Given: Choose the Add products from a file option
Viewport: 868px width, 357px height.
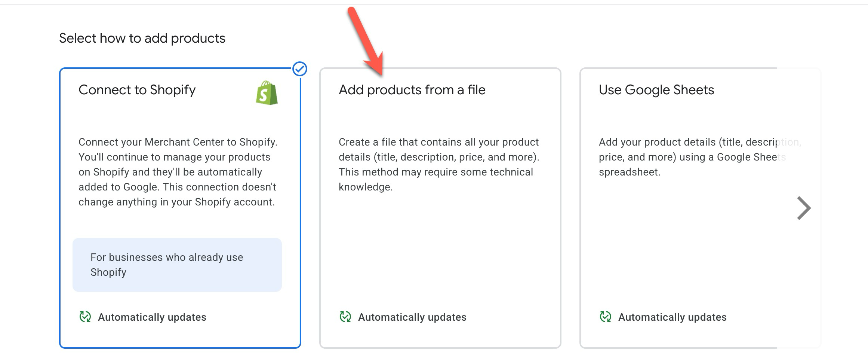Looking at the screenshot, I should [440, 208].
